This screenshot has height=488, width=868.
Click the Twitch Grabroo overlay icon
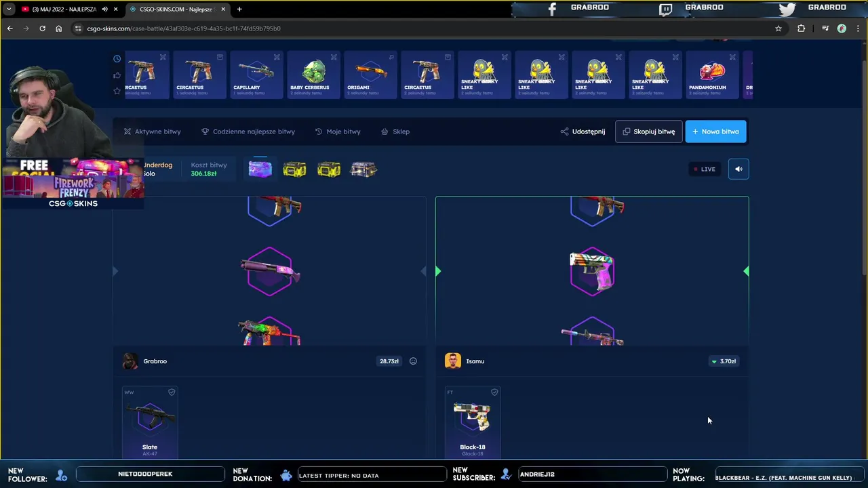666,9
